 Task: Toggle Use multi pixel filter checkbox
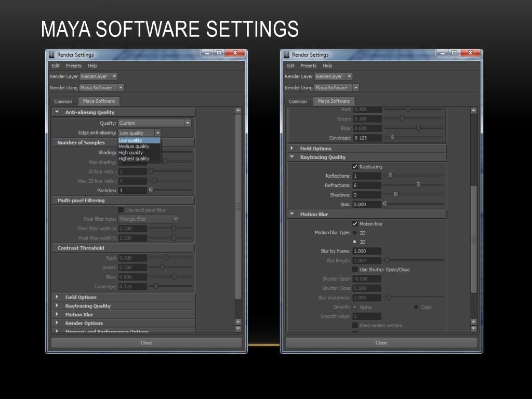coord(121,210)
